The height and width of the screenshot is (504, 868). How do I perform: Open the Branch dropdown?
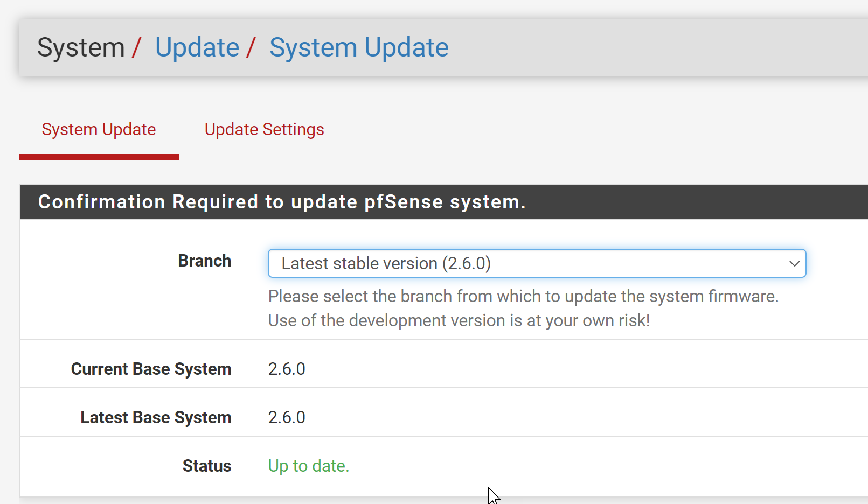point(537,263)
